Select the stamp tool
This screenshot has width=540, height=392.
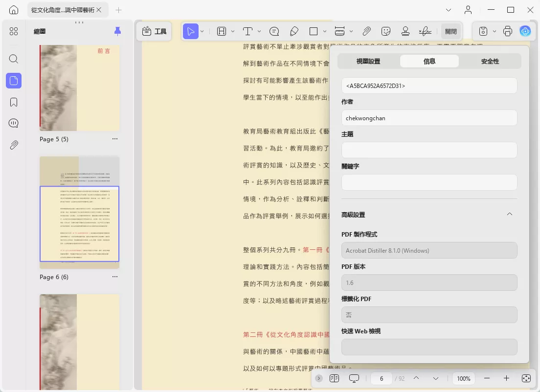(405, 31)
